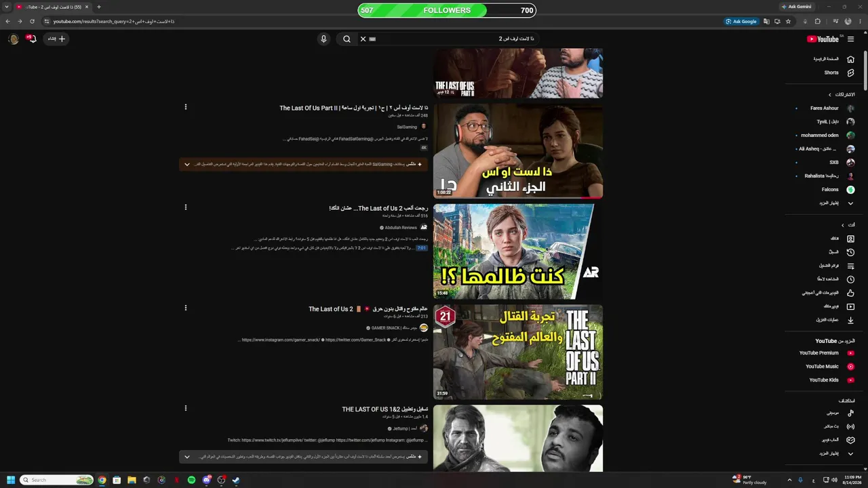Expand the AI summary under Jeflump video
Screen dimensions: 868x488
coord(187,457)
